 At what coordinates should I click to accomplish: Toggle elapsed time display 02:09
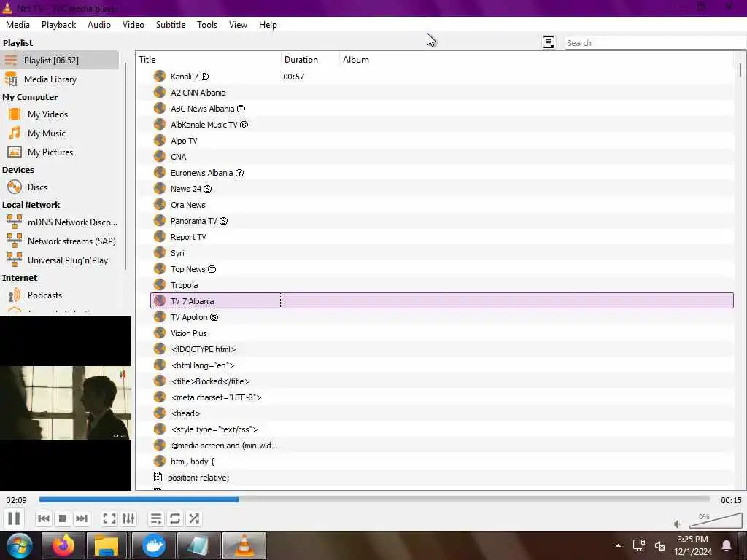(x=16, y=500)
